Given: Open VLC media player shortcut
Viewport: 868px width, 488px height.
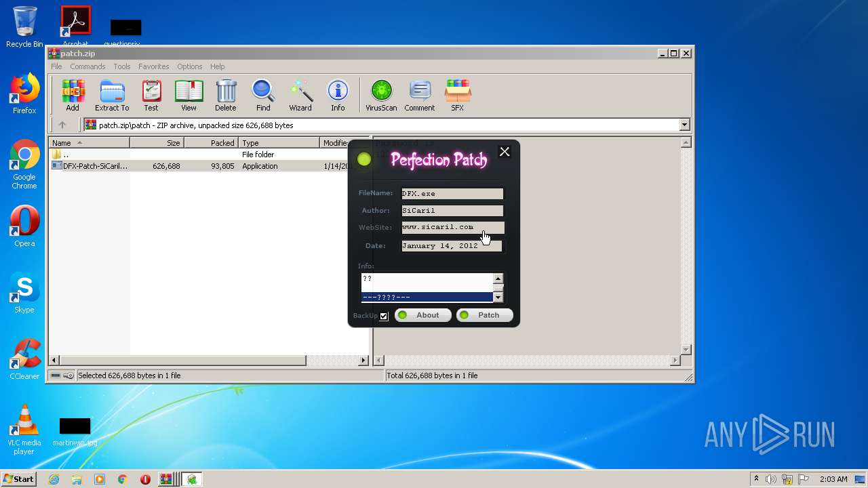Looking at the screenshot, I should (24, 430).
